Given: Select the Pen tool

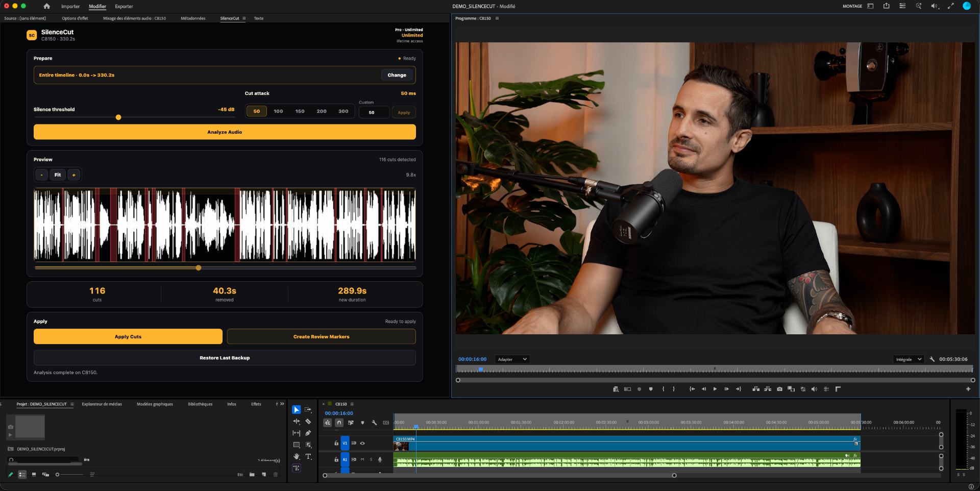Looking at the screenshot, I should [x=308, y=433].
